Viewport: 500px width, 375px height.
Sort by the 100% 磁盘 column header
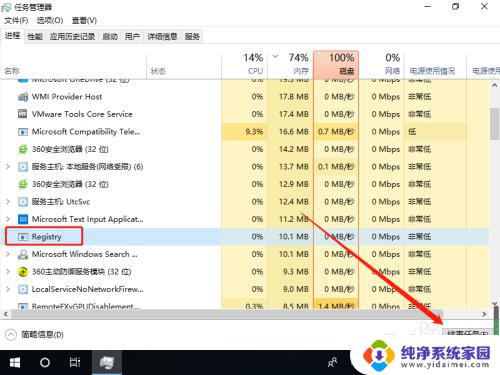(336, 64)
